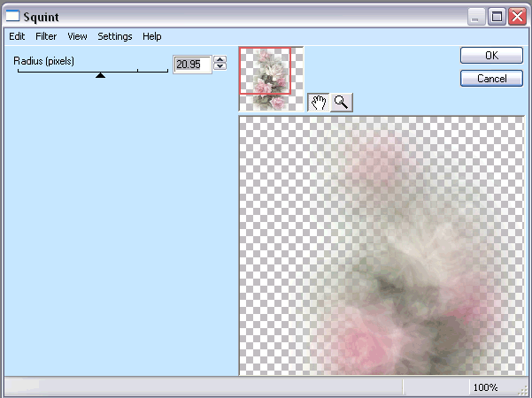
Task: Open the Filter menu
Action: point(46,36)
